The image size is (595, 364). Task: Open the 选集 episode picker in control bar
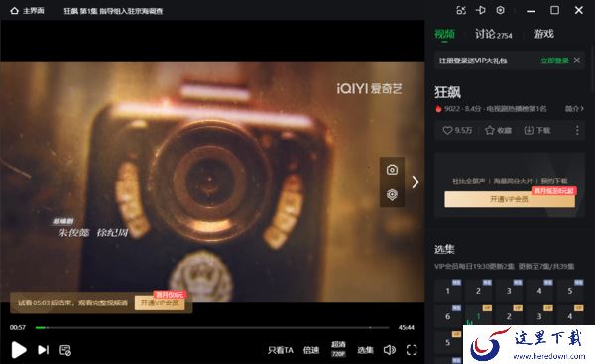tap(365, 350)
